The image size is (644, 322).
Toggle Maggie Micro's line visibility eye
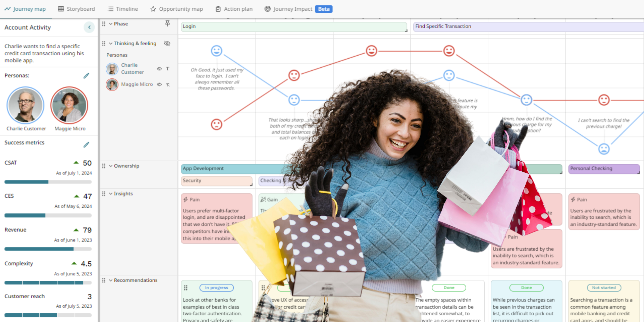coord(159,85)
